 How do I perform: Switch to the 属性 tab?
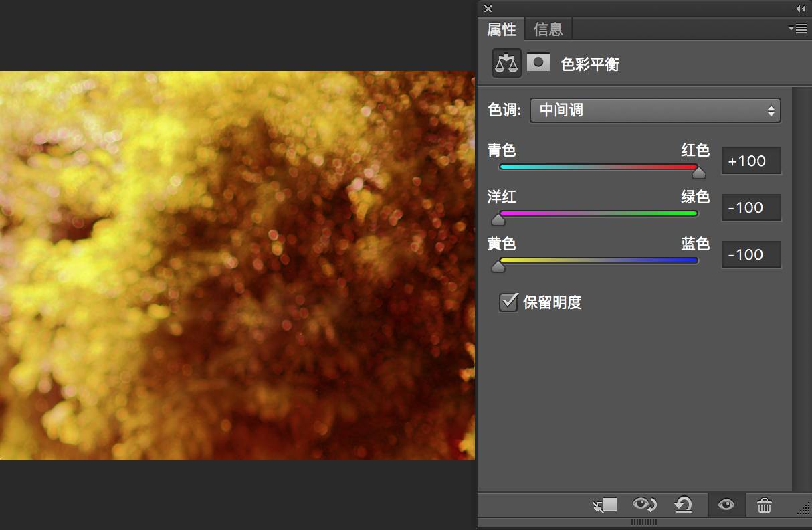tap(501, 29)
